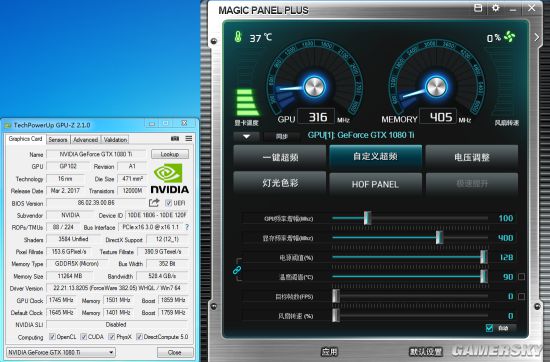Click the GPU-Z camera screenshot icon
550x362 pixels.
pyautogui.click(x=175, y=139)
